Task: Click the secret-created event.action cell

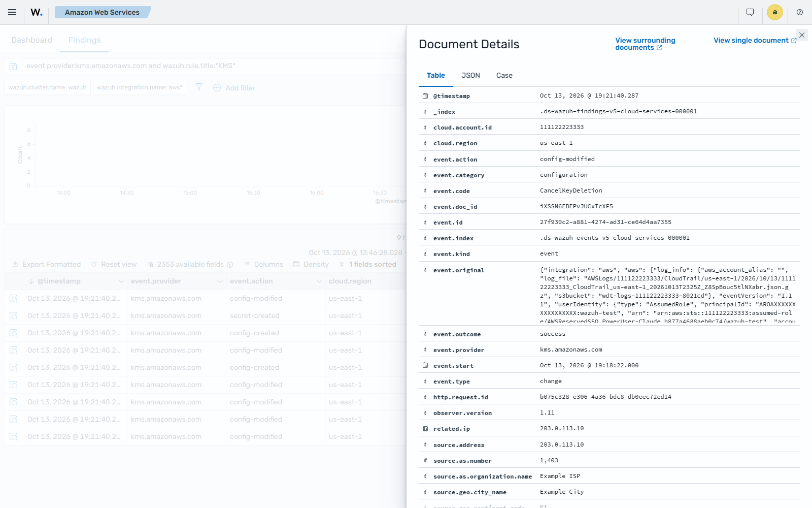Action: coord(255,316)
